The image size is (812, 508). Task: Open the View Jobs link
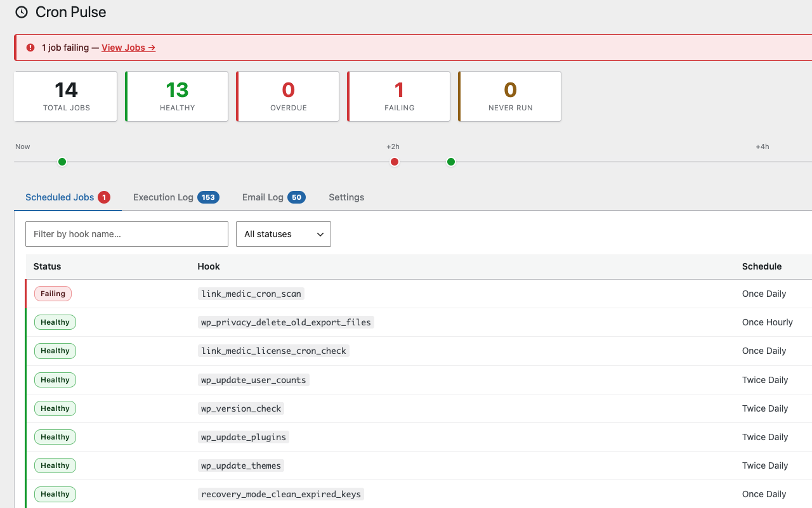pyautogui.click(x=128, y=48)
